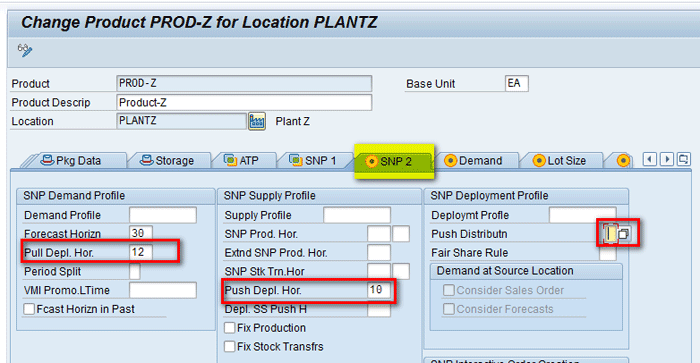The image size is (700, 363).
Task: Click the Fair Share Rule field
Action: click(x=607, y=253)
